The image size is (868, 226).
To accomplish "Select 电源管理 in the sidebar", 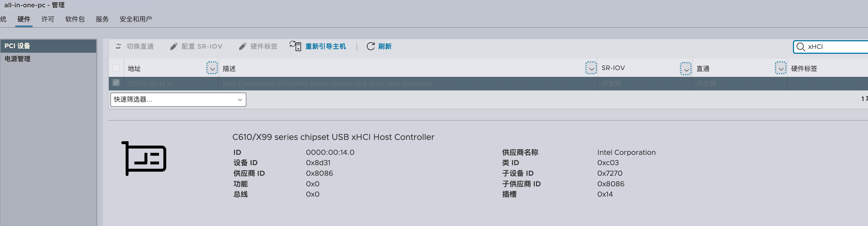I will (17, 59).
